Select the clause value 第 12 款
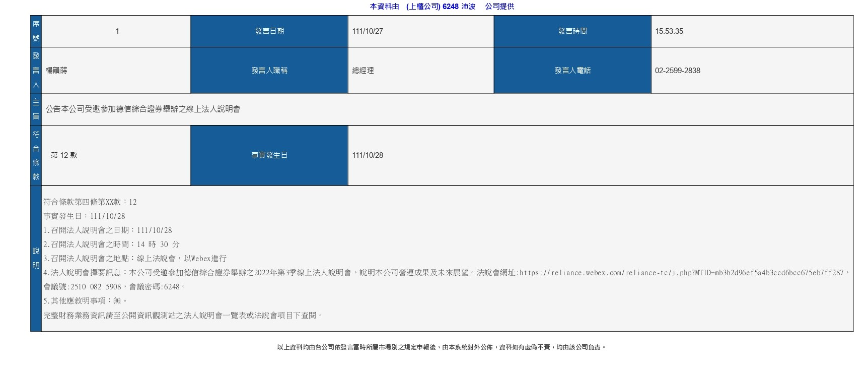Viewport: 868px width, 365px height. click(64, 155)
